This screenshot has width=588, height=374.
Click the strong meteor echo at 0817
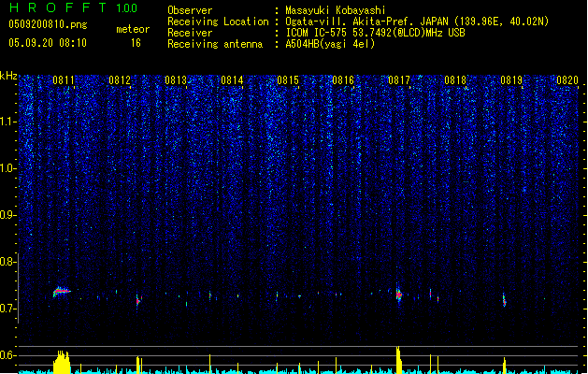pyautogui.click(x=398, y=295)
